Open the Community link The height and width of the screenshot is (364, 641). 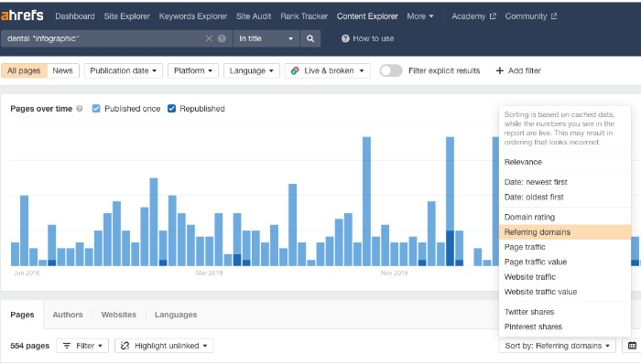click(x=530, y=16)
